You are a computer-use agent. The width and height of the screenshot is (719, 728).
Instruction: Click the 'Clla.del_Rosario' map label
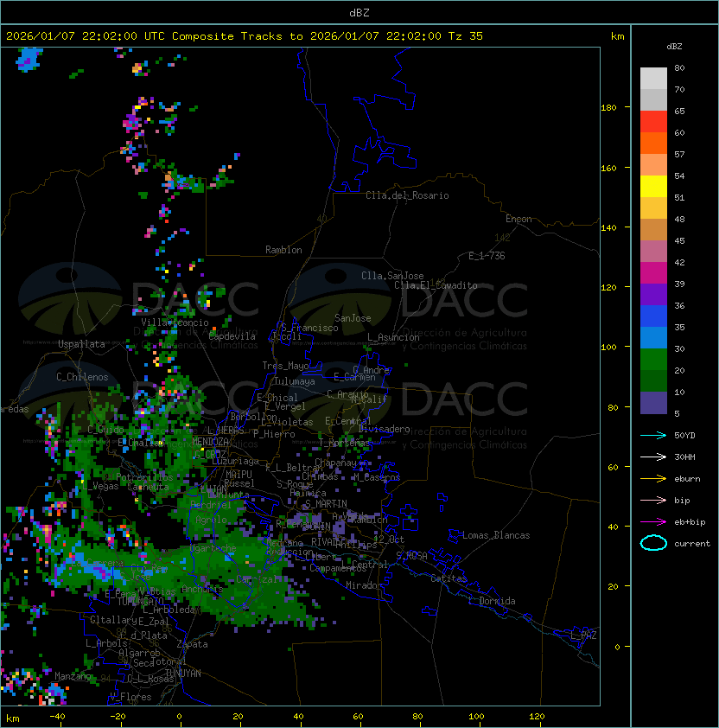click(x=407, y=195)
